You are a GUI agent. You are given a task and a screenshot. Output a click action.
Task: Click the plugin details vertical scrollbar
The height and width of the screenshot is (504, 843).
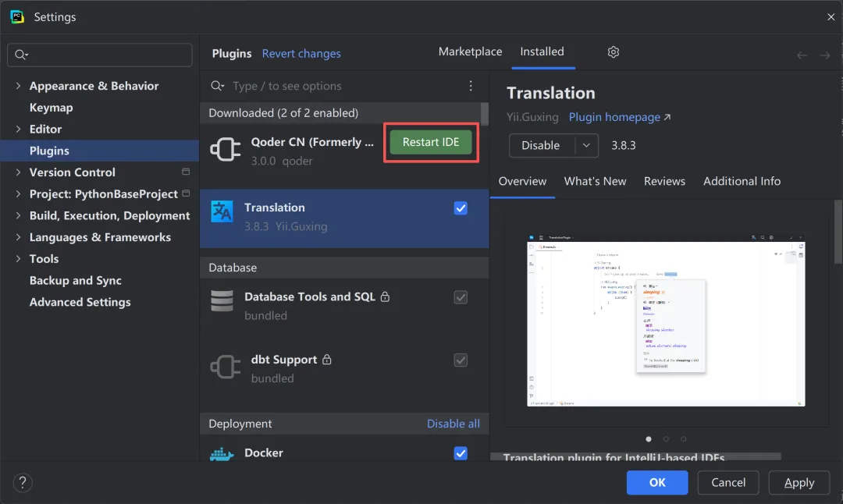click(x=838, y=232)
